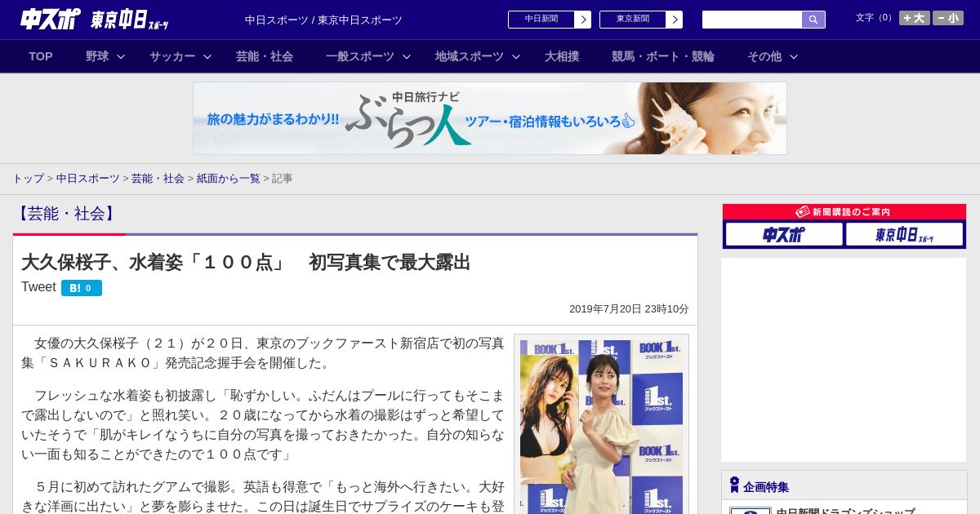Select the date text 2019年7月20日 23時10分
The height and width of the screenshot is (514, 980).
click(629, 309)
